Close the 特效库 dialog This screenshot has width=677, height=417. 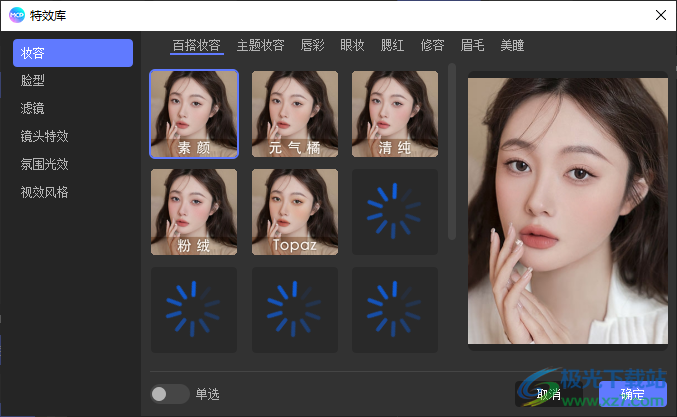661,15
